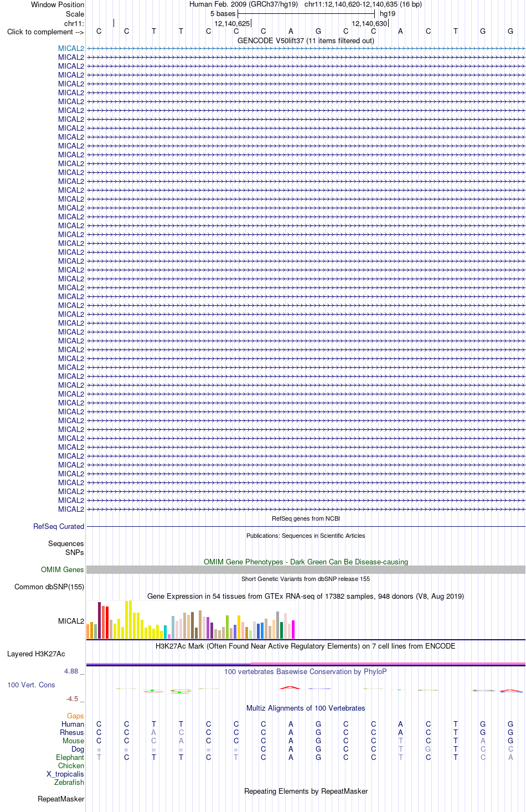Click the 'Click to complement -->' label
The height and width of the screenshot is (812, 526).
click(45, 32)
